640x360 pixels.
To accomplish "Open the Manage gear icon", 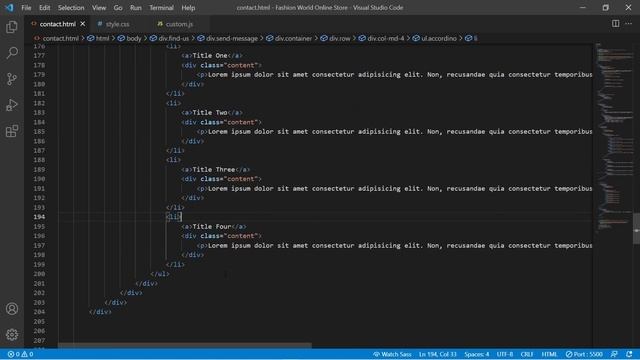I will 12,335.
